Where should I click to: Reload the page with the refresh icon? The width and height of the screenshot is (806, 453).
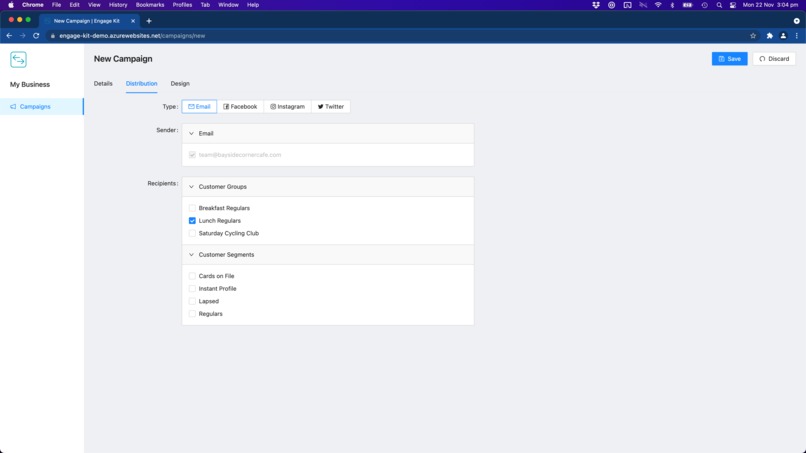(36, 35)
